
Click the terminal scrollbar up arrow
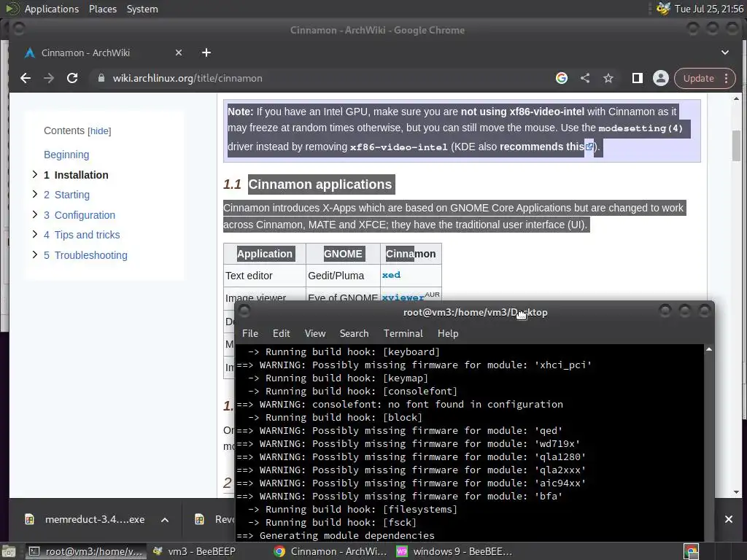tap(709, 349)
